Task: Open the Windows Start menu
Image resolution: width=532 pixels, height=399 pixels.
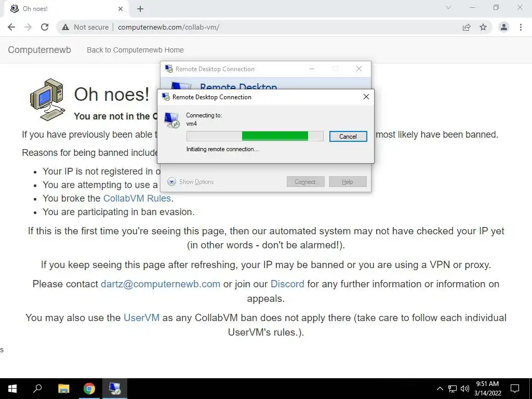Action: (x=12, y=389)
